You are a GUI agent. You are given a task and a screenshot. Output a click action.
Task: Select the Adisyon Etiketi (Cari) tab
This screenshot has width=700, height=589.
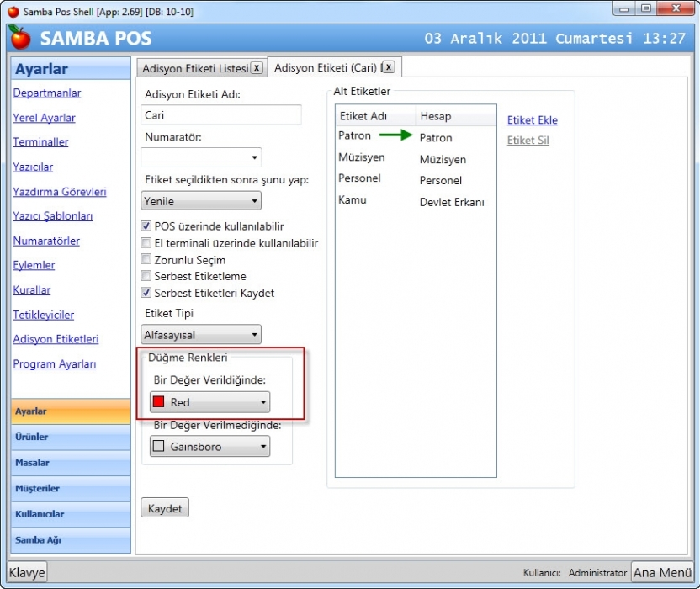[x=326, y=67]
